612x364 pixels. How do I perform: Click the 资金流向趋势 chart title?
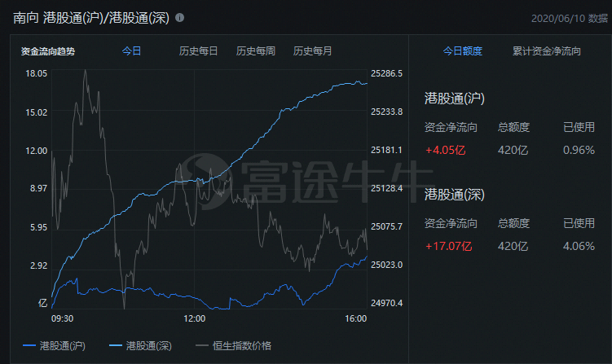tap(48, 51)
